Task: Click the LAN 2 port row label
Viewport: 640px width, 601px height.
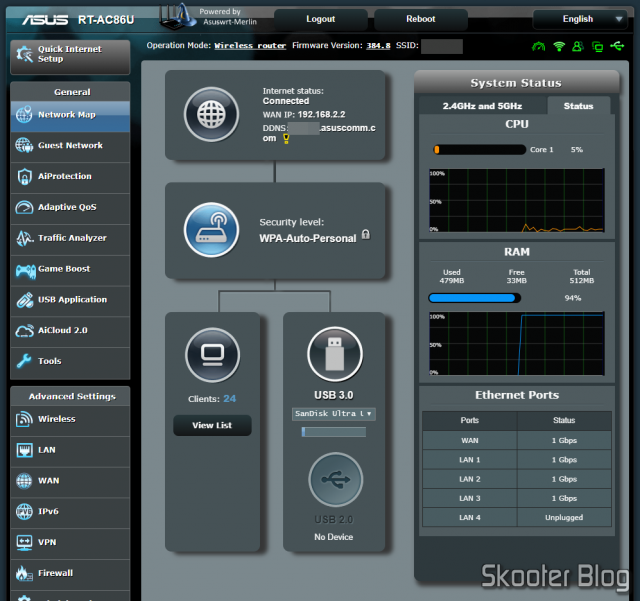Action: pos(469,479)
